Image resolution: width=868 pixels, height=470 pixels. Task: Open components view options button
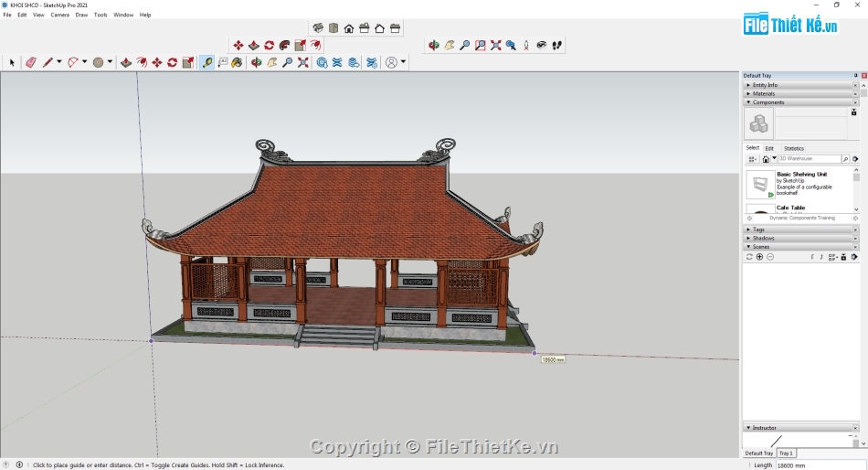click(752, 159)
